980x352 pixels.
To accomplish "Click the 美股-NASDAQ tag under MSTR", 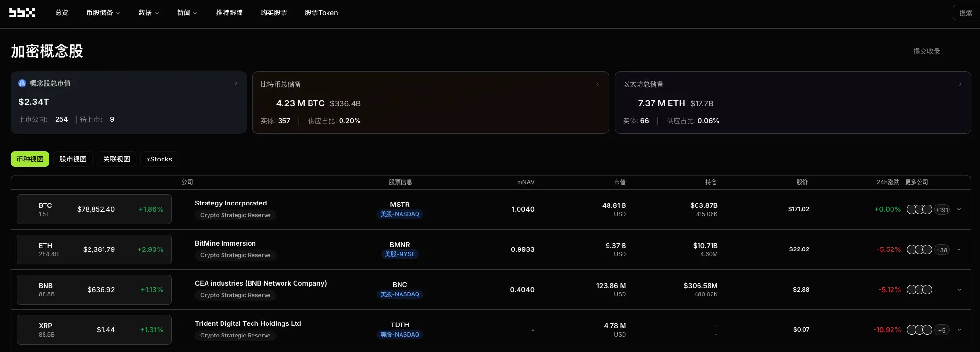I will tap(400, 214).
